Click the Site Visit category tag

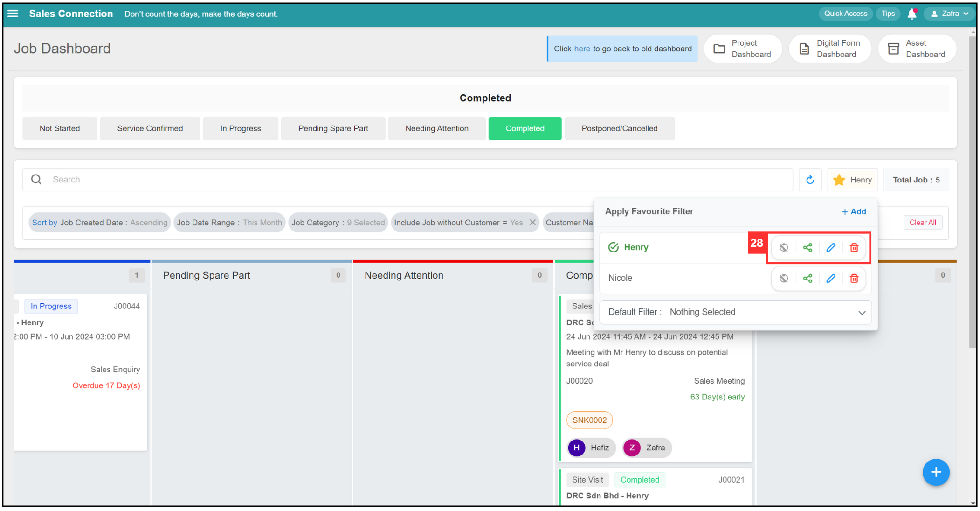pyautogui.click(x=587, y=480)
